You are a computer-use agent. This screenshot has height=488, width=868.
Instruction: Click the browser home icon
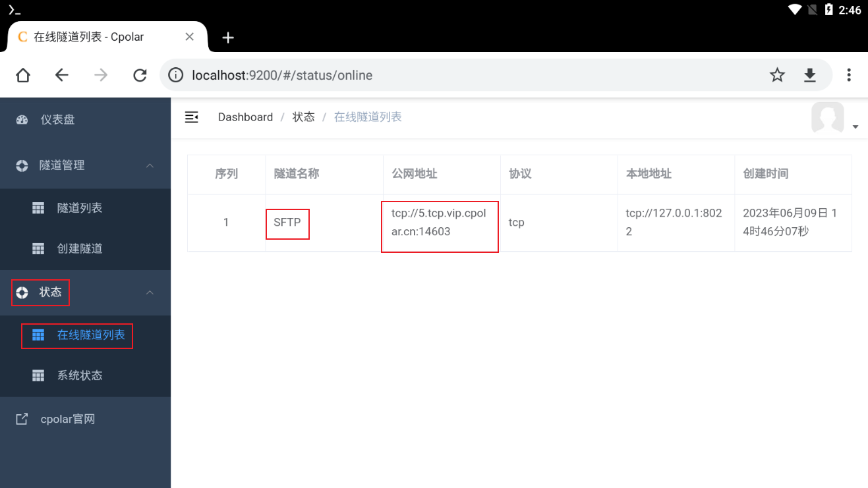pos(23,75)
